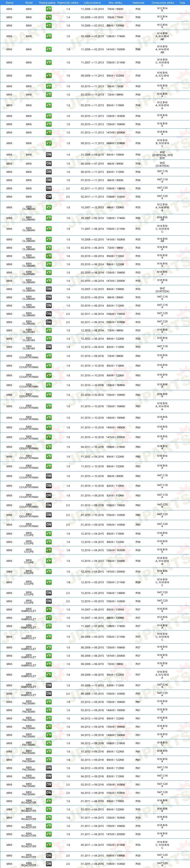Click the Model column header
This screenshot has width=190, height=868.
pyautogui.click(x=29, y=3)
